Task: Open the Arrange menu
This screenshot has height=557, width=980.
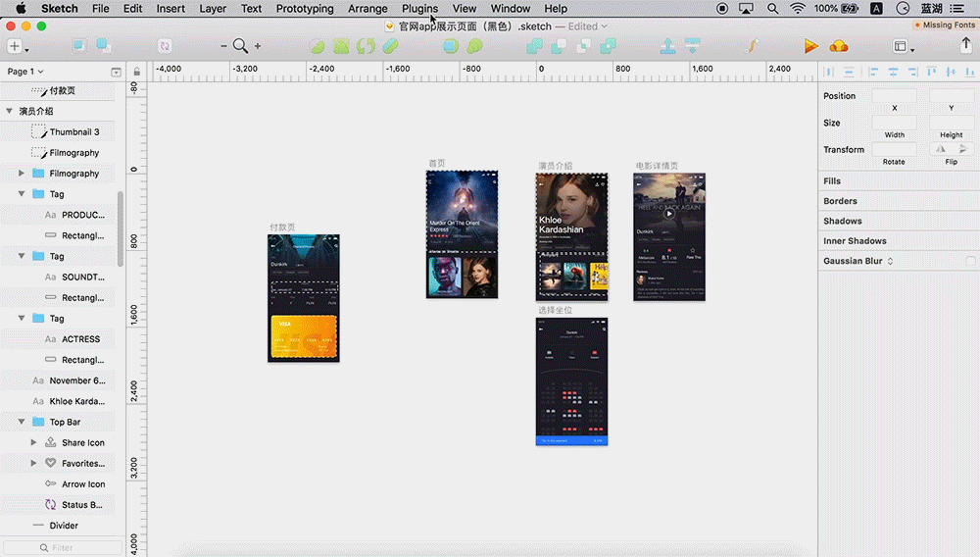Action: click(367, 8)
